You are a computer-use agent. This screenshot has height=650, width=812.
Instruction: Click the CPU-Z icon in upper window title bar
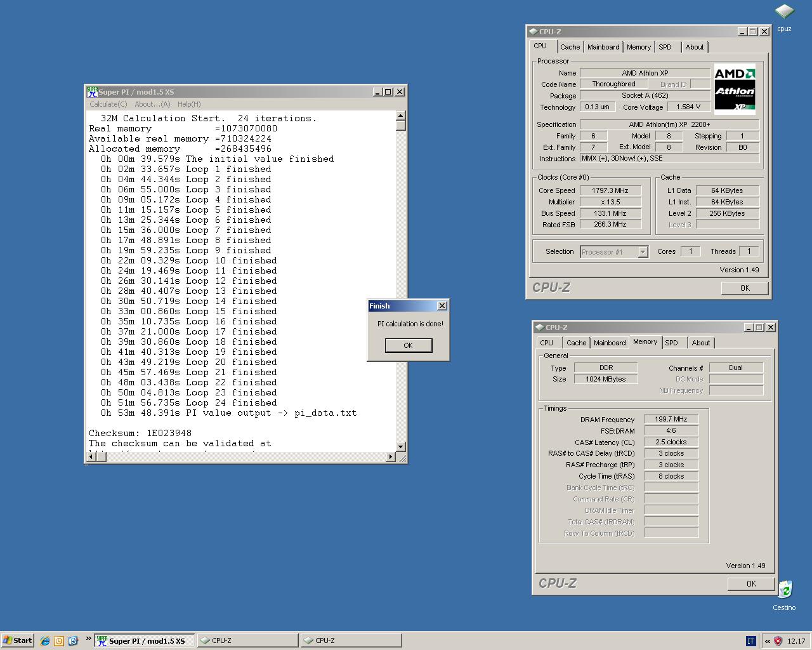pyautogui.click(x=533, y=31)
